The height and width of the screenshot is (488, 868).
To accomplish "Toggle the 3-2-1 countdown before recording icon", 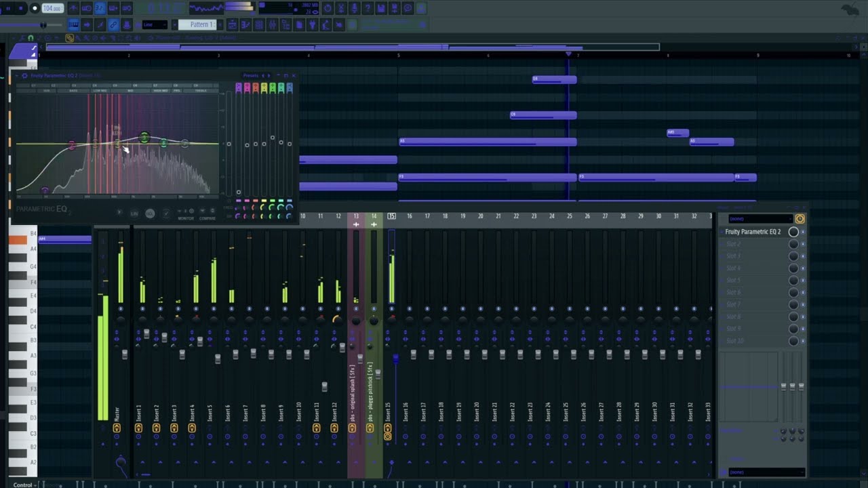I will pyautogui.click(x=100, y=8).
